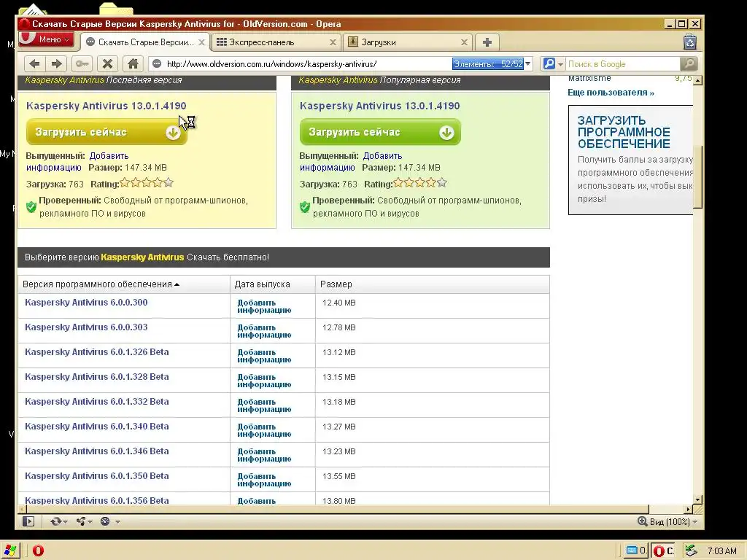Screen dimensions: 747x560
Task: Click the zoom magnifier icon near Вид
Action: [642, 521]
